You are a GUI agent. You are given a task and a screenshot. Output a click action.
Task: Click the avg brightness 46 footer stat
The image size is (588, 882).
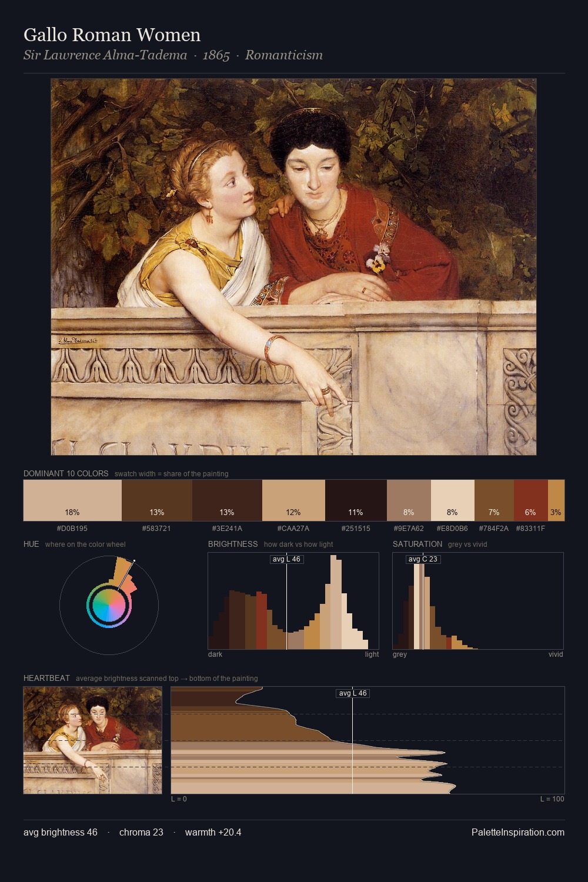click(61, 833)
